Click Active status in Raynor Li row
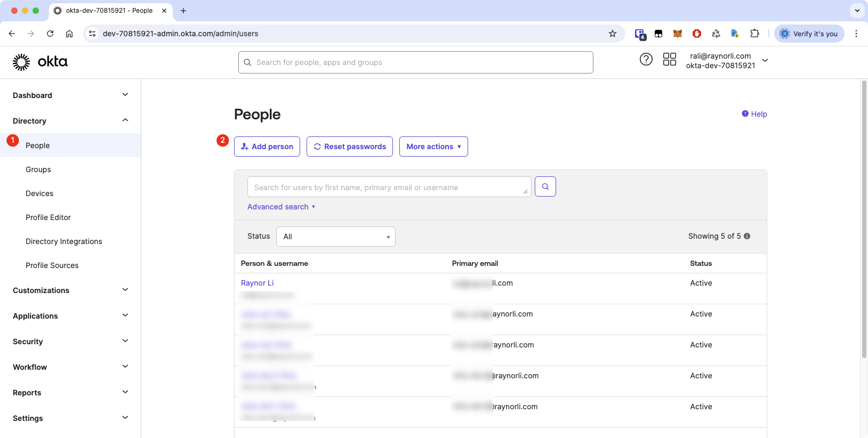This screenshot has width=868, height=438. coord(701,283)
